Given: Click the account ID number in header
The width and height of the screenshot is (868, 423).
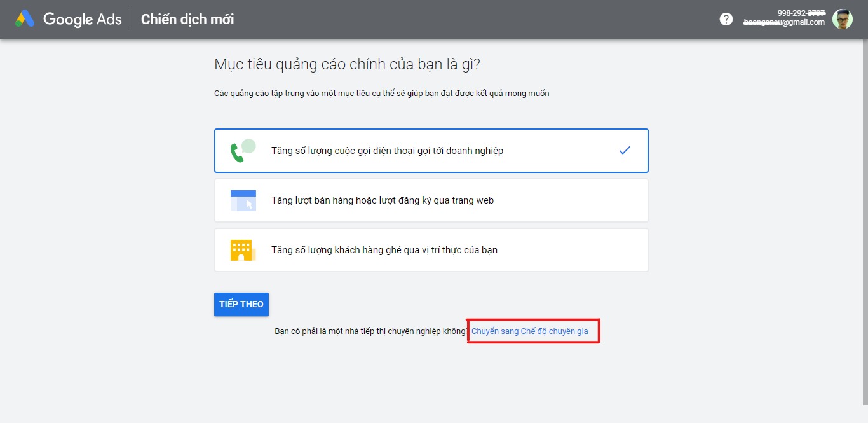Looking at the screenshot, I should 801,13.
